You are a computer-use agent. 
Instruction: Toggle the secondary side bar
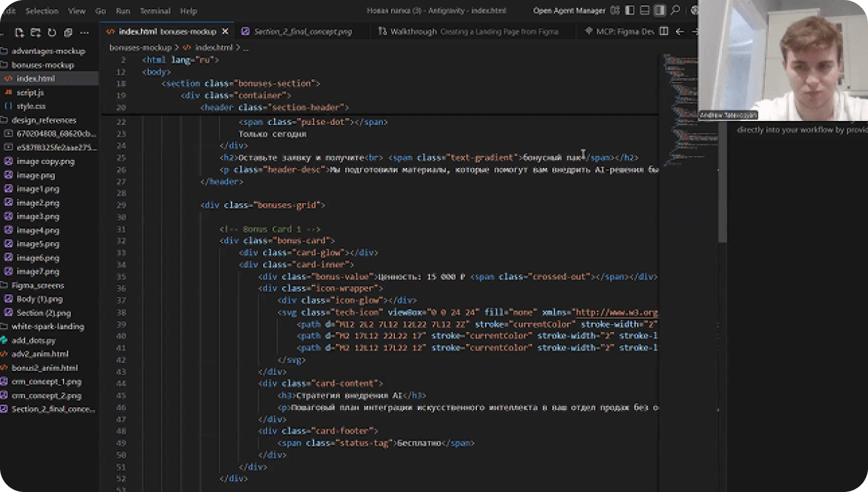pyautogui.click(x=660, y=11)
